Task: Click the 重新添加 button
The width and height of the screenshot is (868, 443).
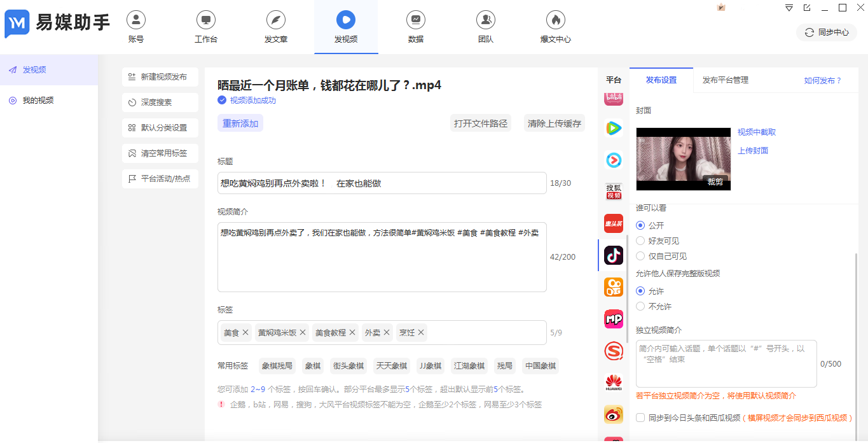Action: [x=240, y=123]
